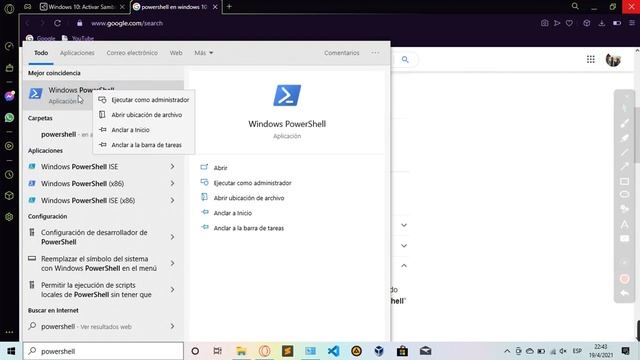This screenshot has width=640, height=360.
Task: Expand the arrow for the powershell web result
Action: (x=172, y=326)
